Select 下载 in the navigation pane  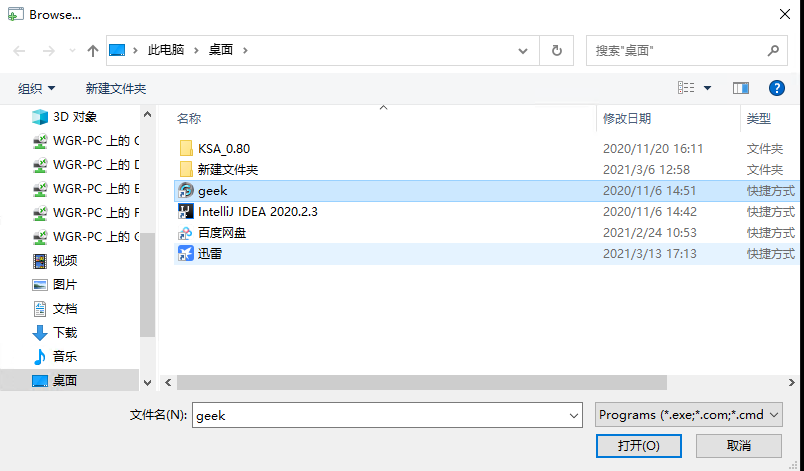pos(64,332)
